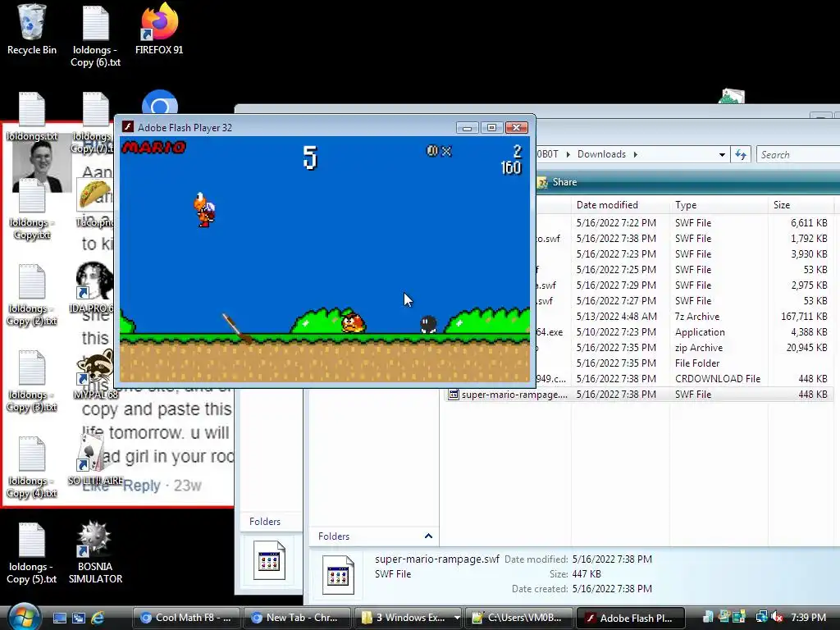Screen dimensions: 840x630
Task: Select the 7z Archive row of 167,711 KB
Action: click(683, 317)
